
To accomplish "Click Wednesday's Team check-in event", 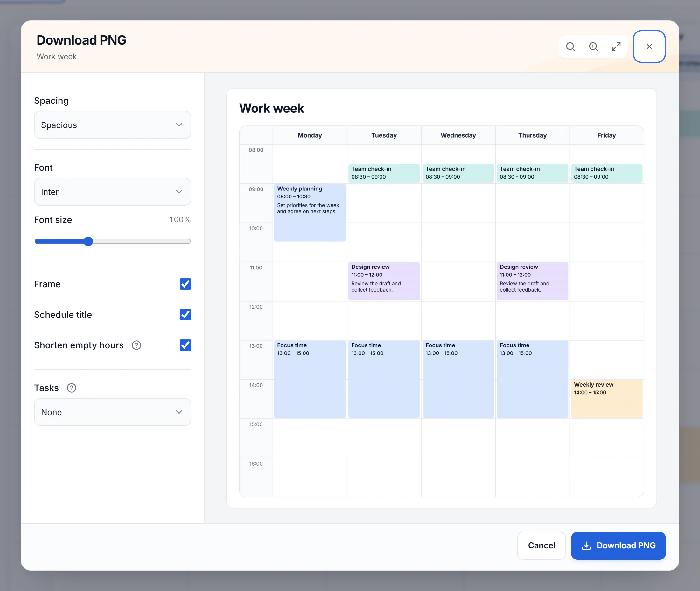I will (458, 173).
